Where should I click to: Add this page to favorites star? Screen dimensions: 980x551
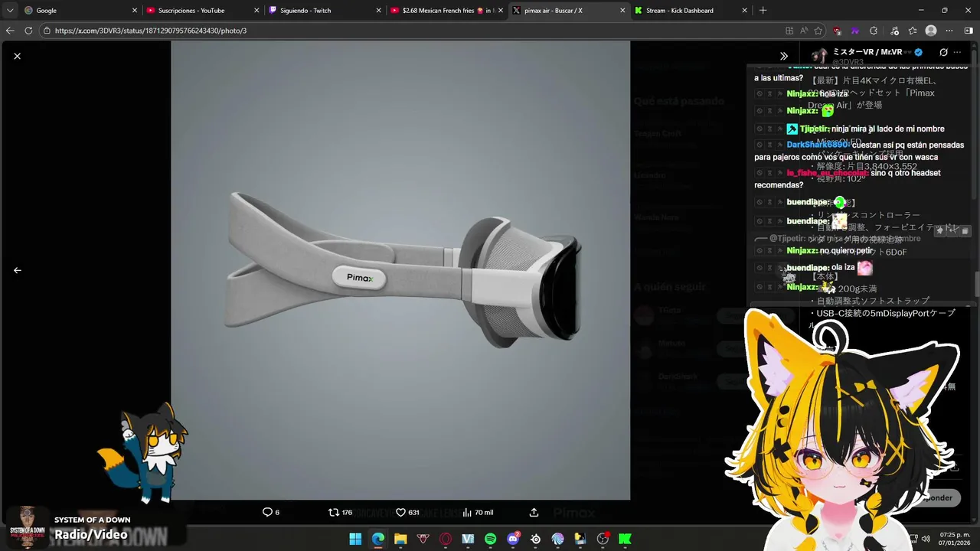(818, 31)
